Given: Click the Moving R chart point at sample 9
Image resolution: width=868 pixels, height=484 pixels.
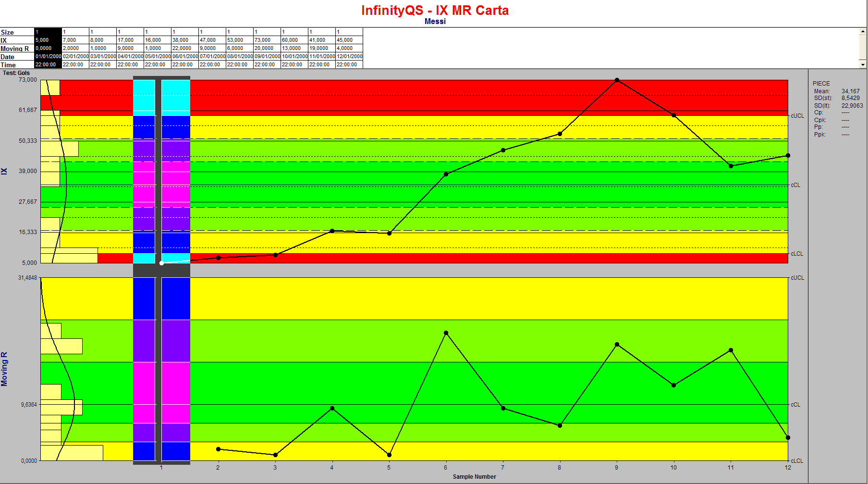Looking at the screenshot, I should [x=617, y=344].
